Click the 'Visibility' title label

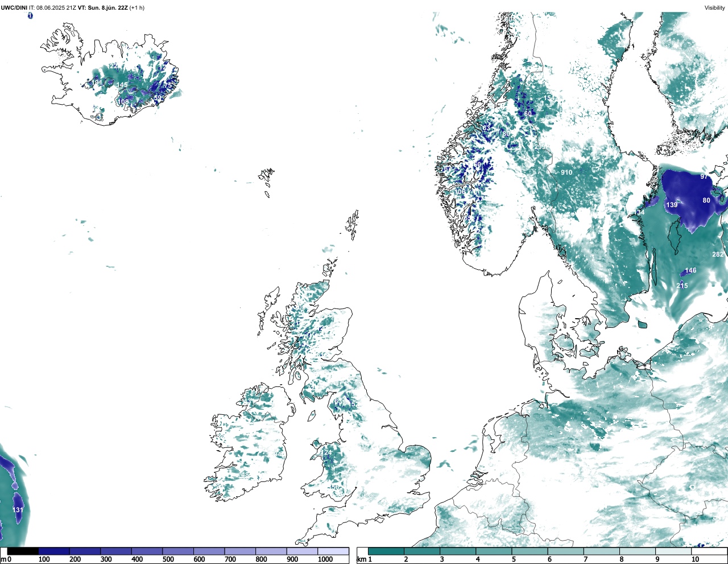click(715, 7)
